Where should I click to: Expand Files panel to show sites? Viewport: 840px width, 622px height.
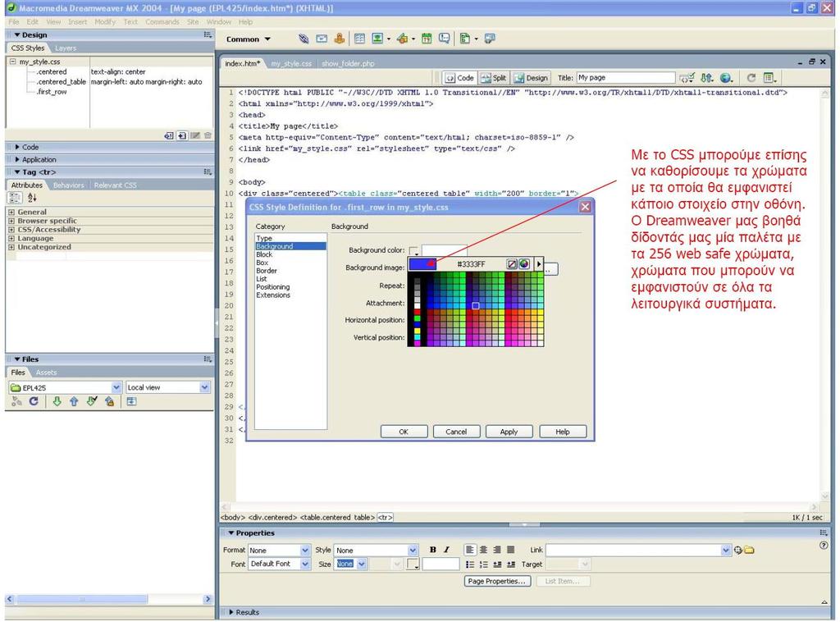131,401
